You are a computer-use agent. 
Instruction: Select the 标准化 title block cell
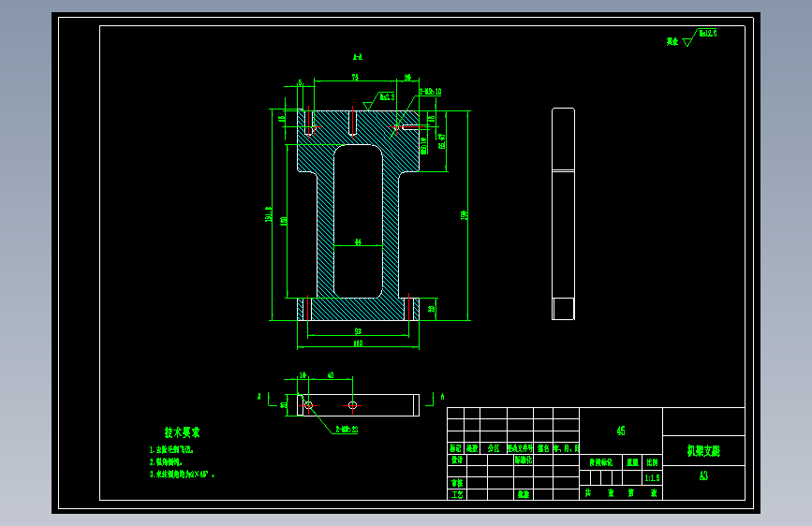pos(523,460)
